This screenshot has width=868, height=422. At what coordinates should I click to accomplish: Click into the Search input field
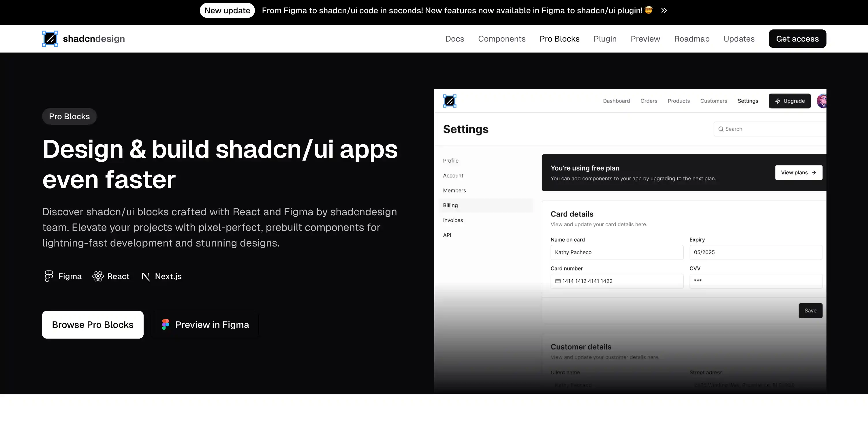(x=770, y=129)
